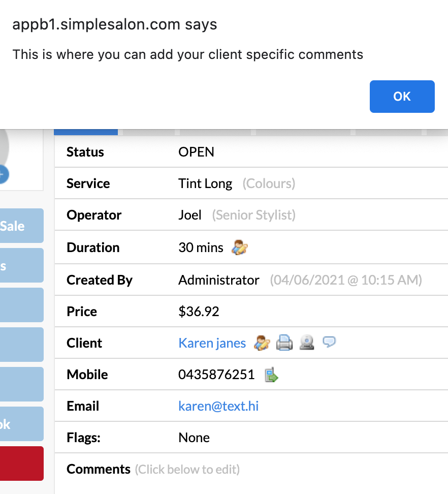The height and width of the screenshot is (494, 448).
Task: Select the active blue details tab
Action: [x=85, y=131]
